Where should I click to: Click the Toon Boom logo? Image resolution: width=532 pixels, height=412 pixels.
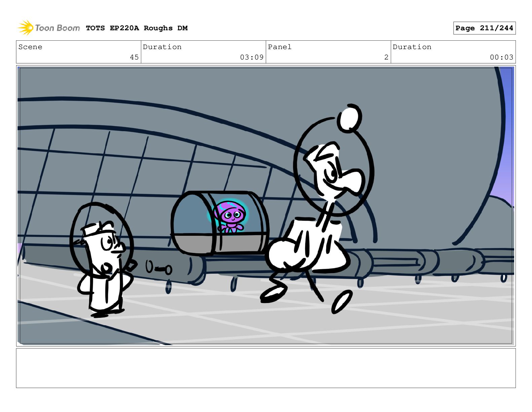tap(49, 28)
